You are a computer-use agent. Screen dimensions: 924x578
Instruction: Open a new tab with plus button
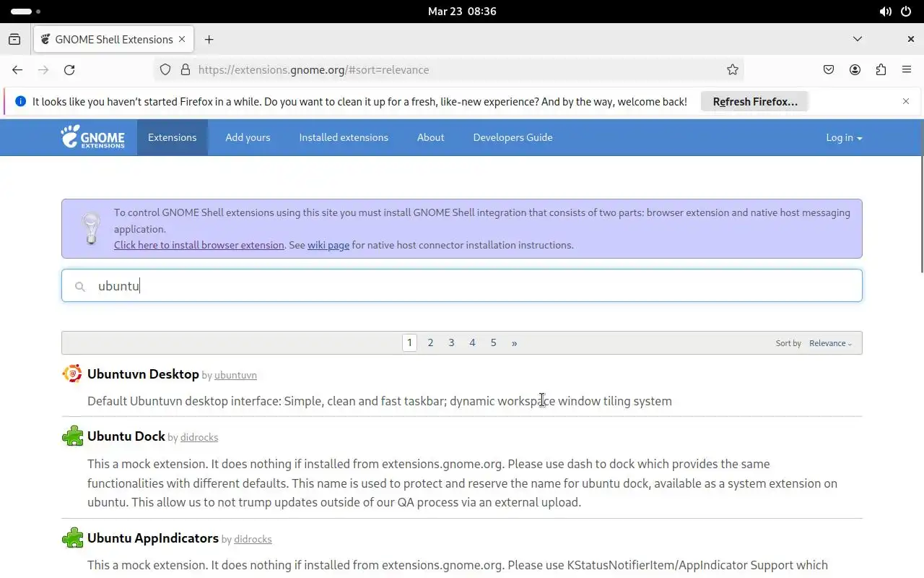click(209, 39)
